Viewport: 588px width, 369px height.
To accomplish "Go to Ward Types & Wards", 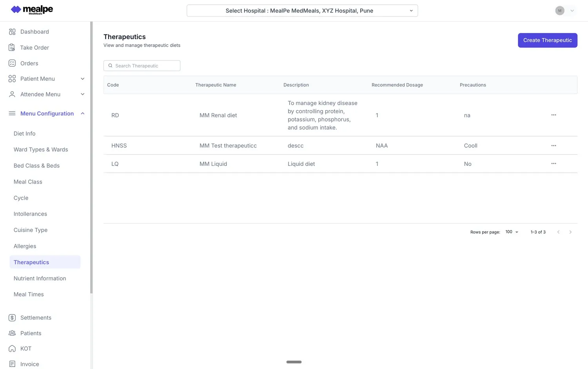I will click(41, 150).
